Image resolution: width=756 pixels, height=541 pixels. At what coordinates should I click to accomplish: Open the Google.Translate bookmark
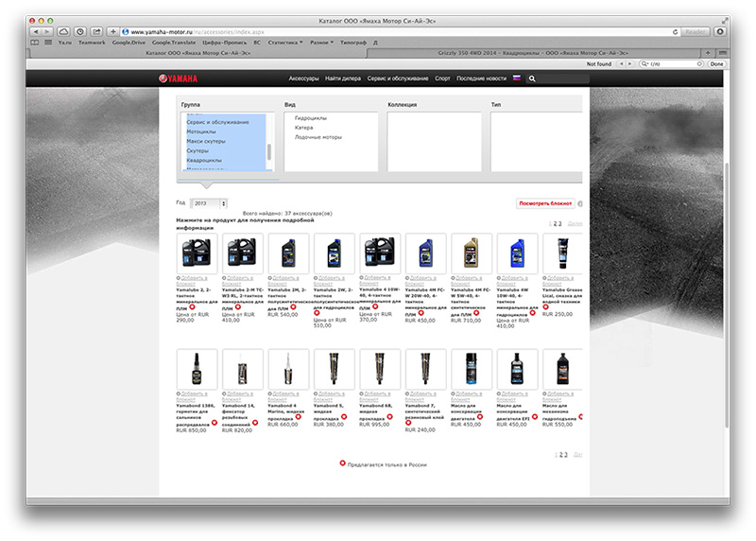[x=174, y=43]
